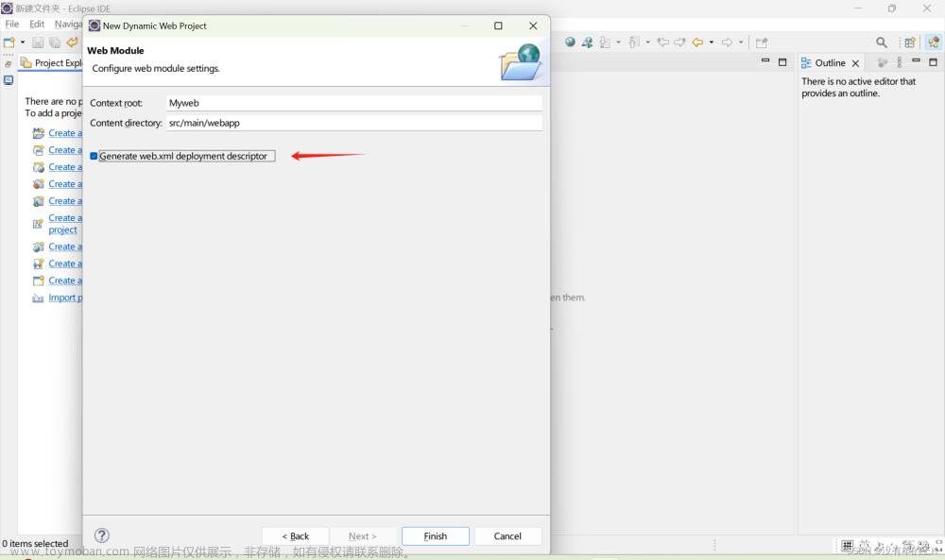Click the greyed icon next to Outline's close X
The image size is (945, 560).
pos(882,62)
